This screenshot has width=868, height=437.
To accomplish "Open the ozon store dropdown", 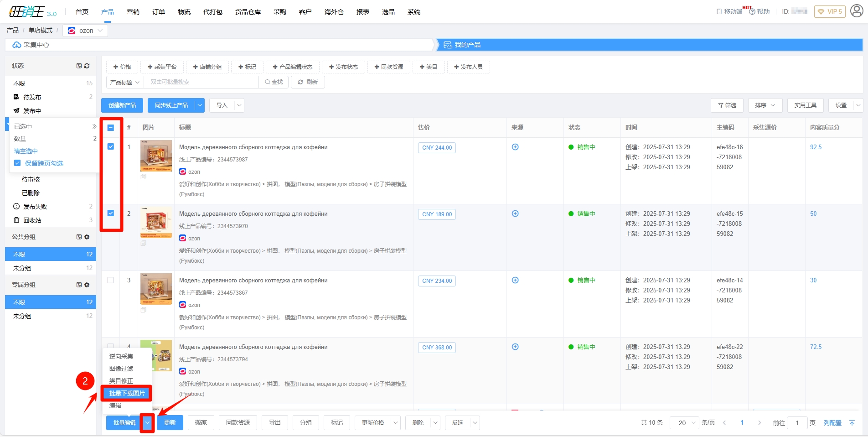I will (85, 31).
